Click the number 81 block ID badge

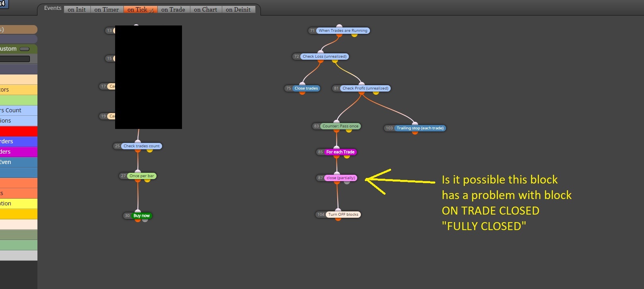(336, 88)
